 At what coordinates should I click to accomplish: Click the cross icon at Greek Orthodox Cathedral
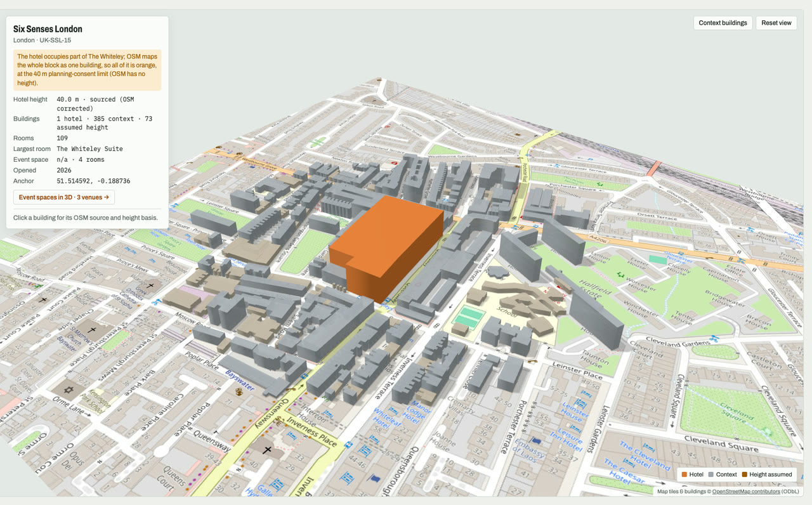(150, 286)
